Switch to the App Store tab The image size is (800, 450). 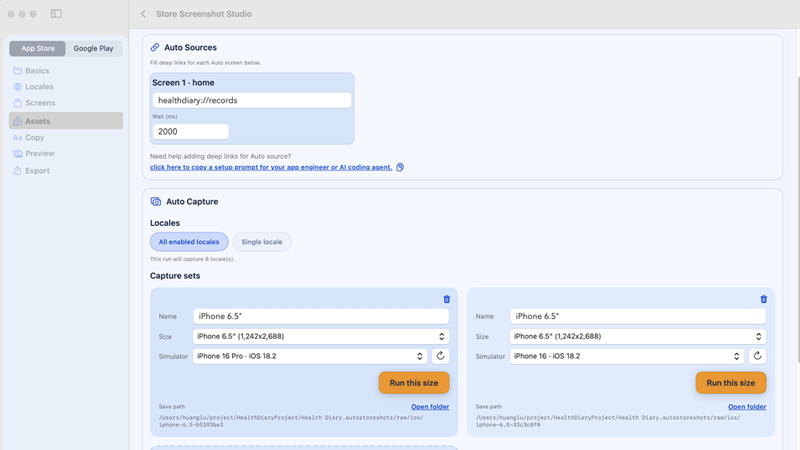pos(37,48)
